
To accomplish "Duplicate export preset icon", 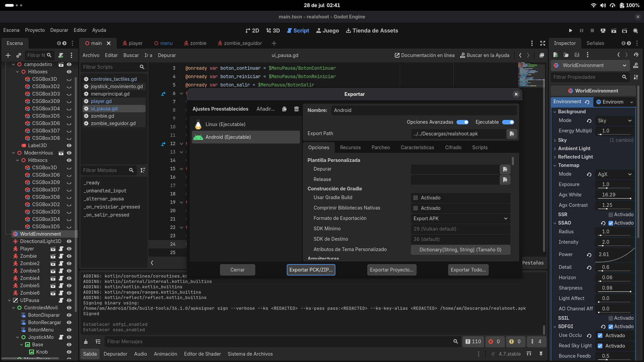I will coord(284,109).
